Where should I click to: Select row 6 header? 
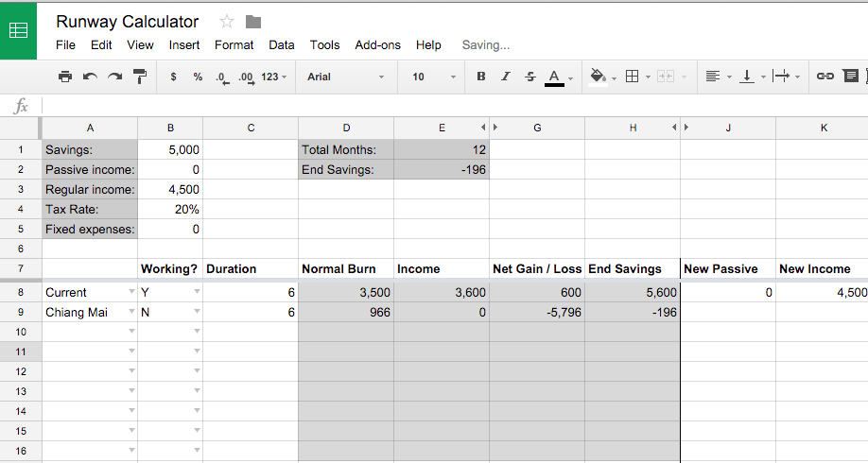[x=21, y=249]
